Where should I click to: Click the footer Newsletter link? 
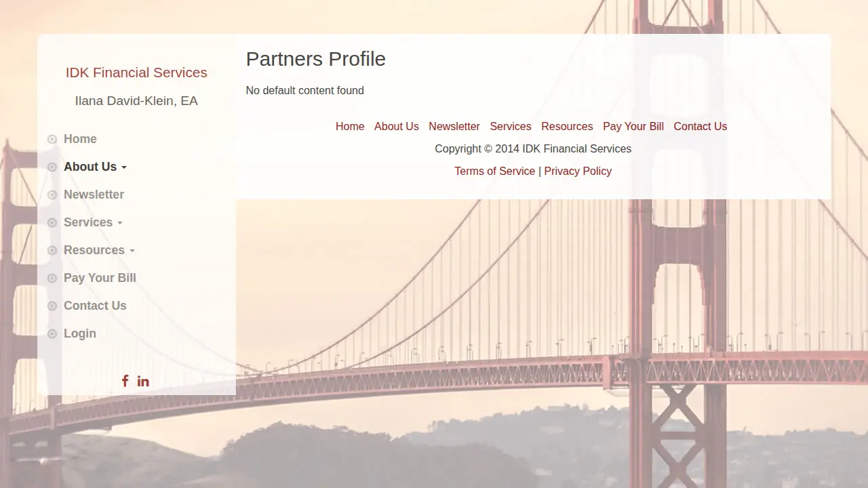454,126
